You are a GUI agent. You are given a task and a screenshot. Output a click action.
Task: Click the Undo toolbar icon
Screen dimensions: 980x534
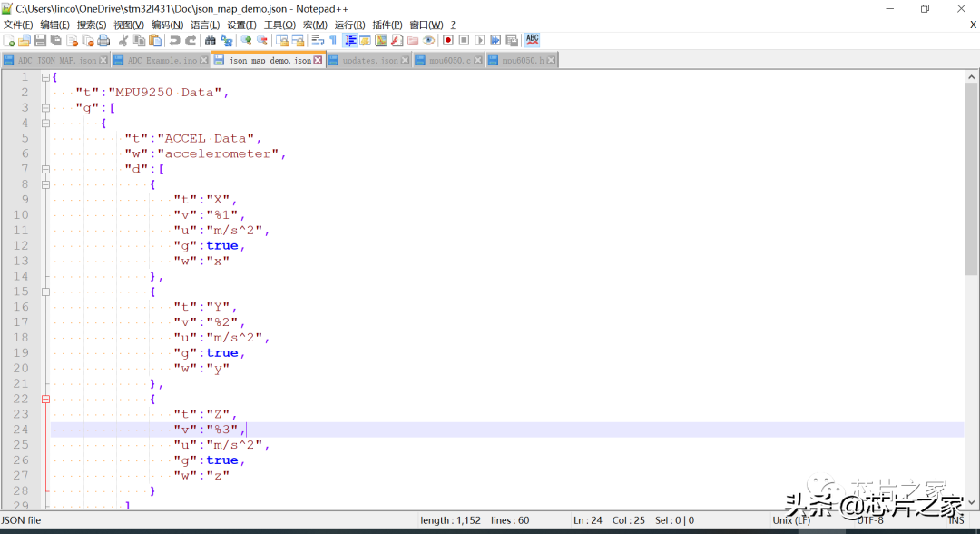pos(174,41)
